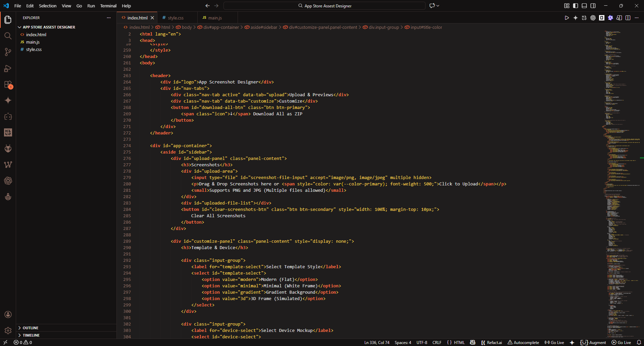Toggle the primary sidebar visibility control
The width and height of the screenshot is (644, 346).
(x=575, y=6)
